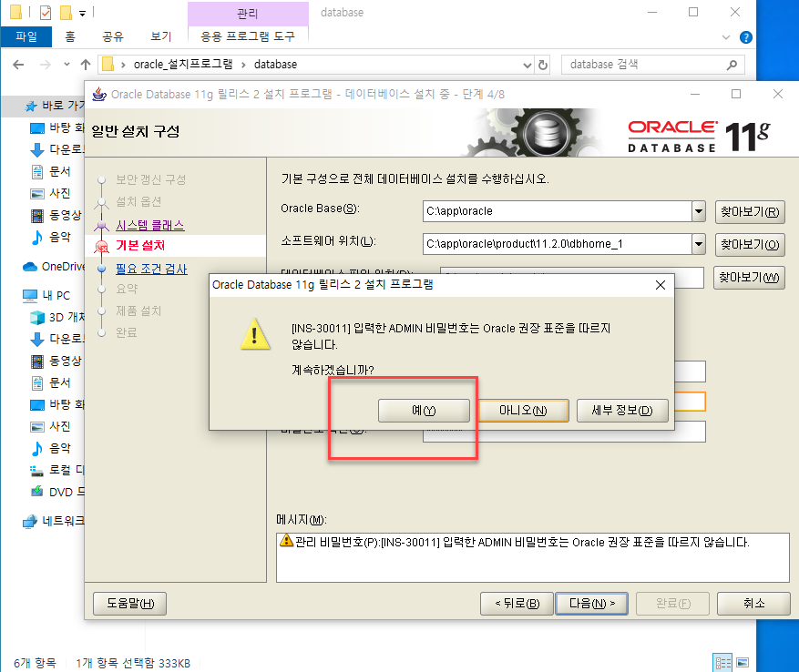Open 사진 under quick access
The width and height of the screenshot is (799, 672).
click(x=60, y=194)
